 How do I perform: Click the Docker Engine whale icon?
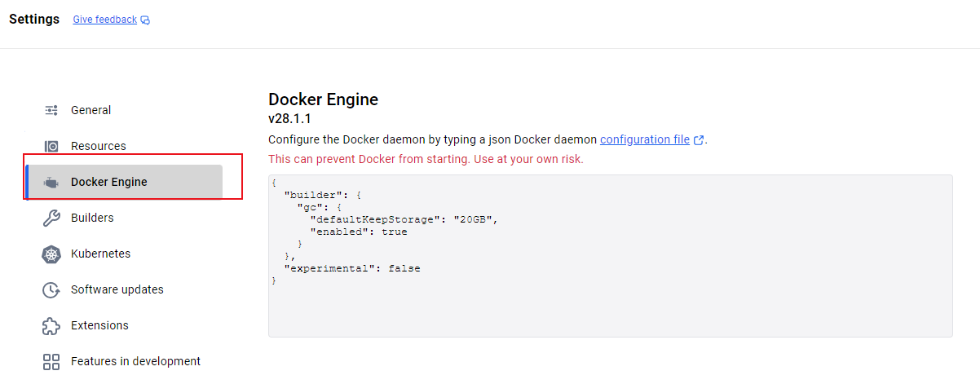click(51, 182)
